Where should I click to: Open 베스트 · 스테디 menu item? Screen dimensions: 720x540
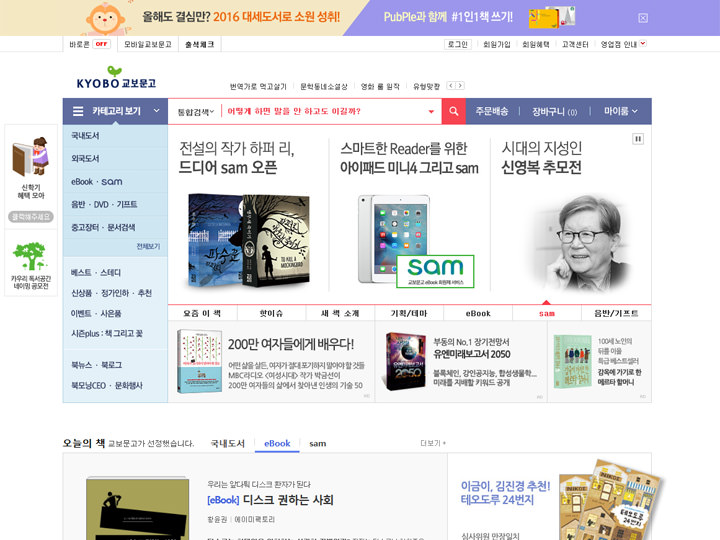coord(96,272)
